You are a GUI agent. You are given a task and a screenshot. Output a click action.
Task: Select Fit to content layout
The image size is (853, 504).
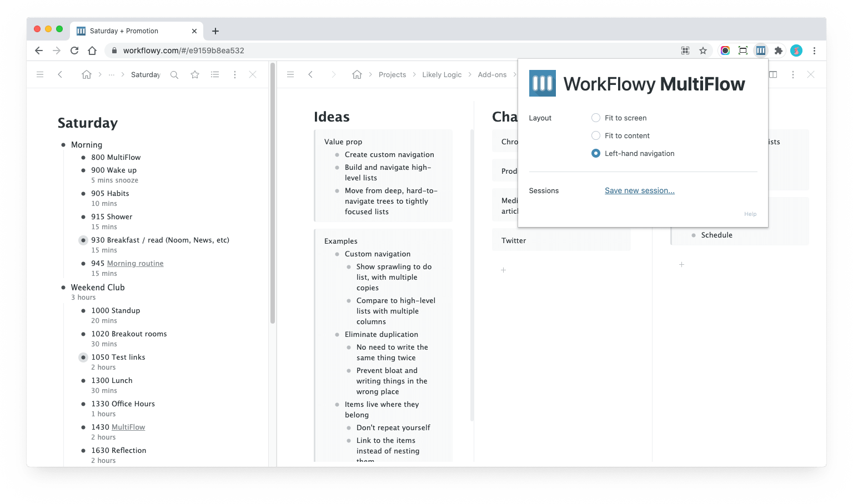[596, 135]
